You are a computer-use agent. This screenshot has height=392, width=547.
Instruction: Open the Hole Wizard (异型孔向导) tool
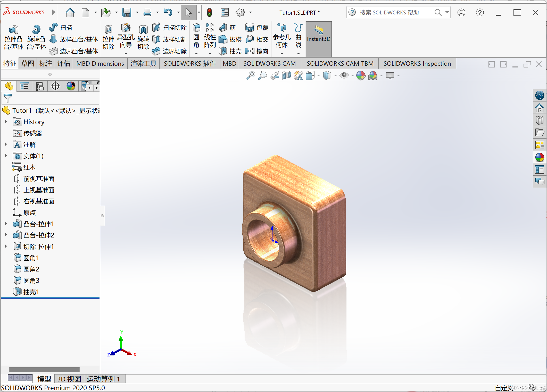[126, 36]
